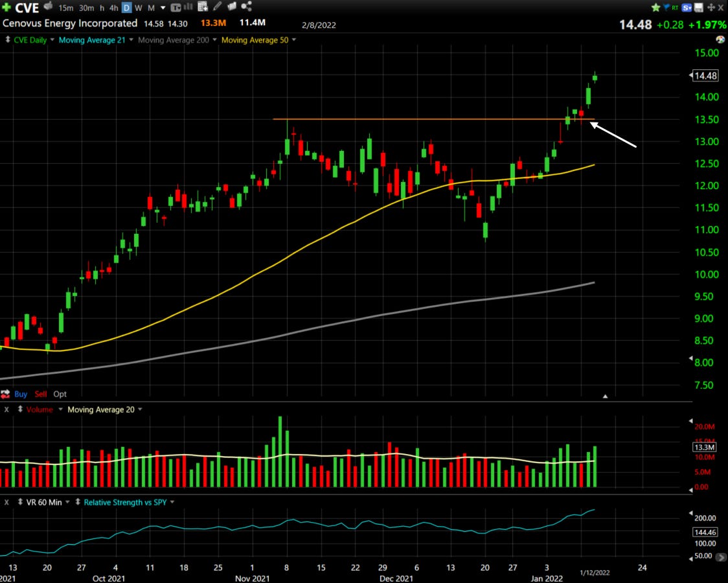Click the trade ticket icon beside Buy
Image resolution: width=728 pixels, height=583 pixels.
5,394
